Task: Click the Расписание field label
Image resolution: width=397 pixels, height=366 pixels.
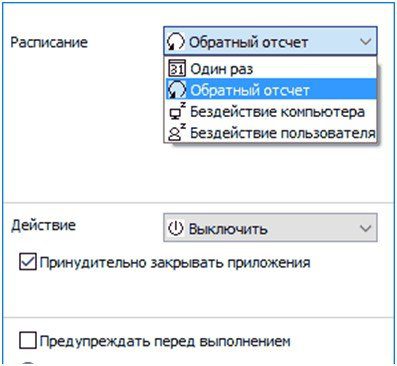Action: (x=49, y=42)
